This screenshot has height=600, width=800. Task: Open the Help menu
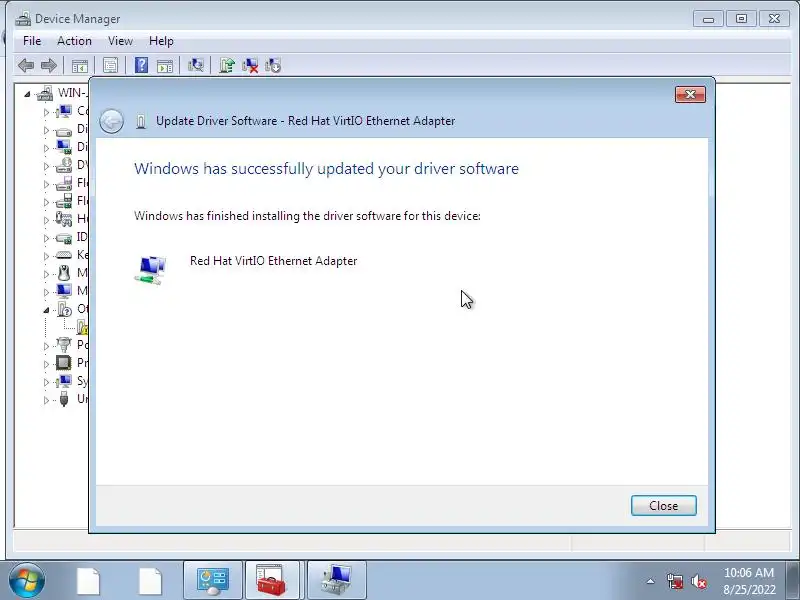point(161,41)
